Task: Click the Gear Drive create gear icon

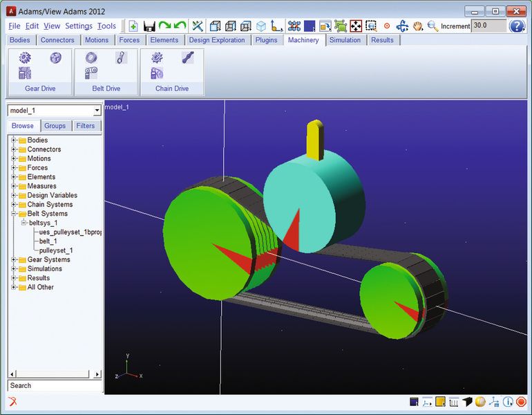Action: pos(25,57)
